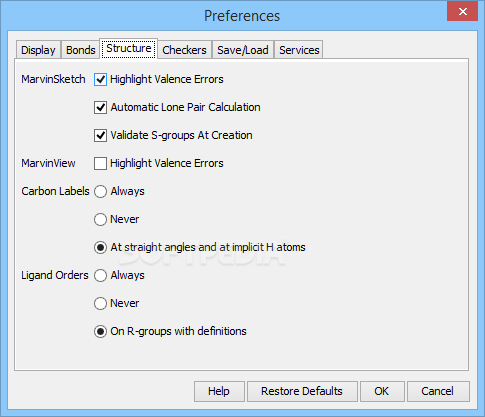This screenshot has height=417, width=485.
Task: Select On R-groups with definitions
Action: [100, 332]
